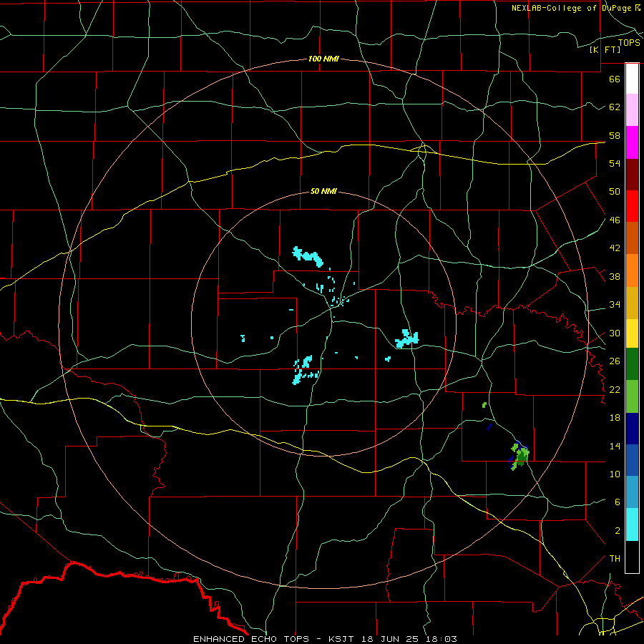This screenshot has height=644, width=644.
Task: Click the "TOPS" legend title
Action: pos(629,42)
